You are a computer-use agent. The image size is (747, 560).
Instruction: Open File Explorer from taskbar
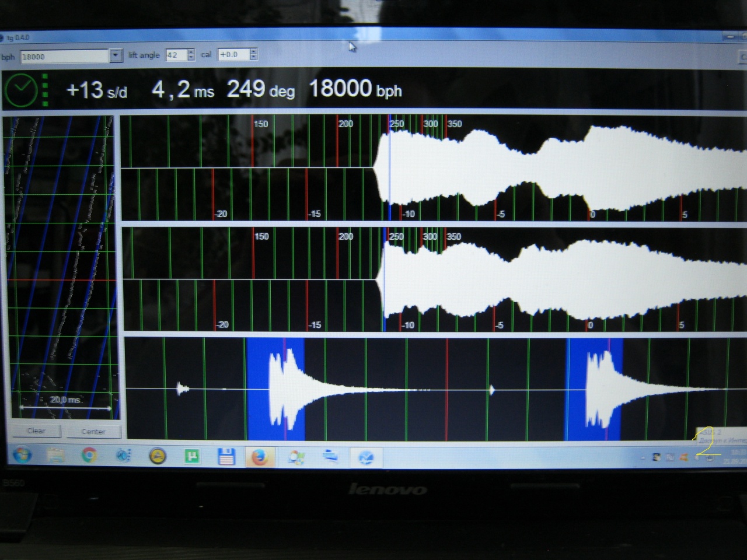tap(56, 455)
